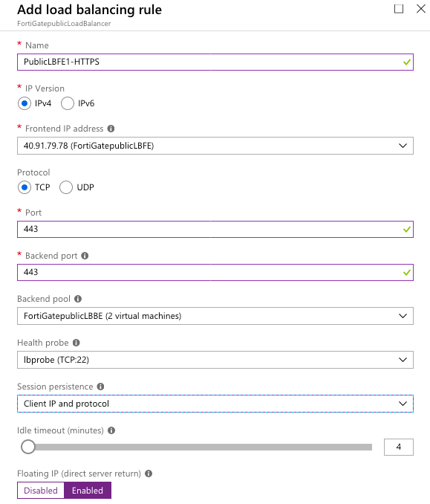This screenshot has height=504, width=430.
Task: Expand Session persistence dropdown
Action: pos(215,404)
